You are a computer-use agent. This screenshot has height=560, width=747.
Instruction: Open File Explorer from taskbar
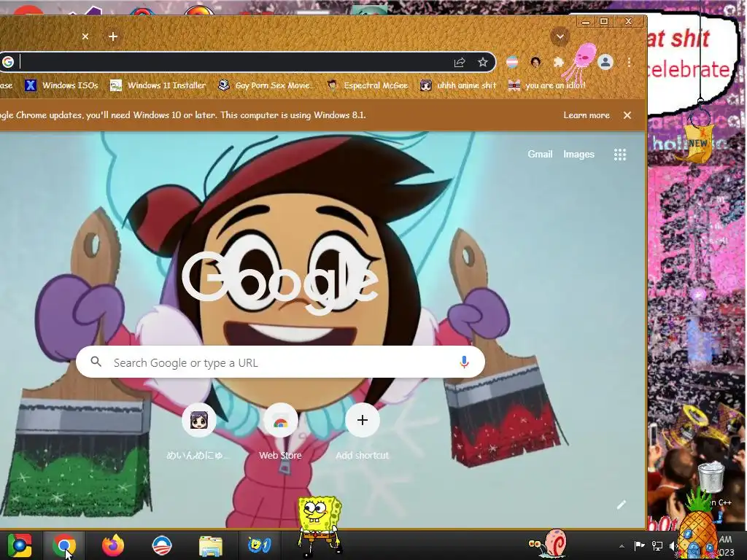coord(211,545)
